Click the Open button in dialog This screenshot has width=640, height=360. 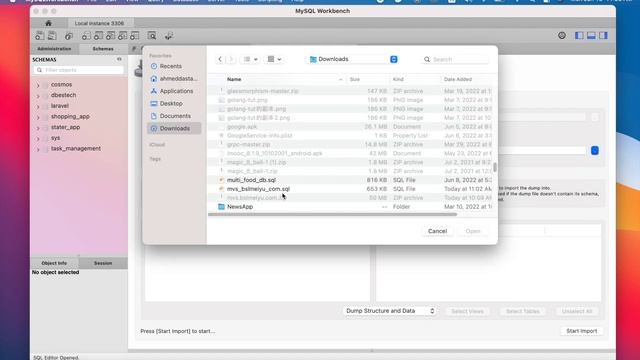473,231
